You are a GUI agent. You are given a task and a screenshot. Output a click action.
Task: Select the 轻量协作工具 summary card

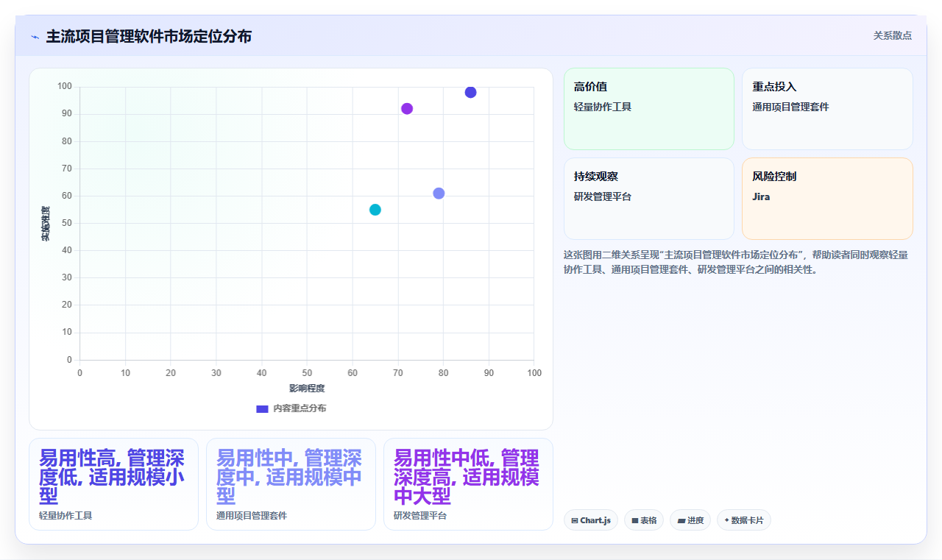(x=113, y=484)
